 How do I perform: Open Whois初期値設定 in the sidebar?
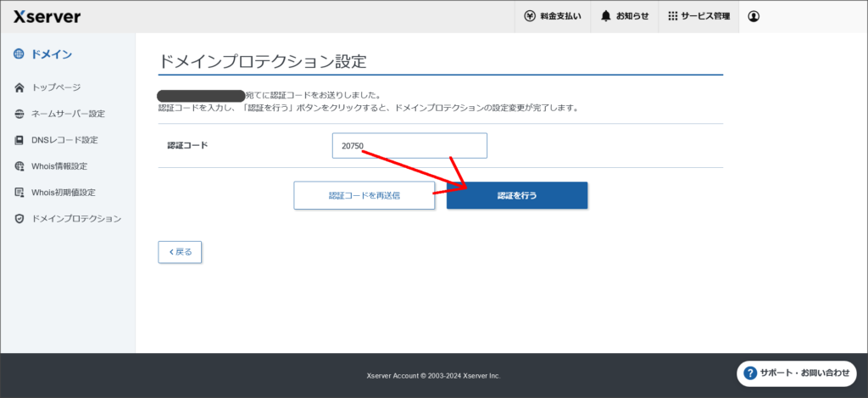point(64,193)
